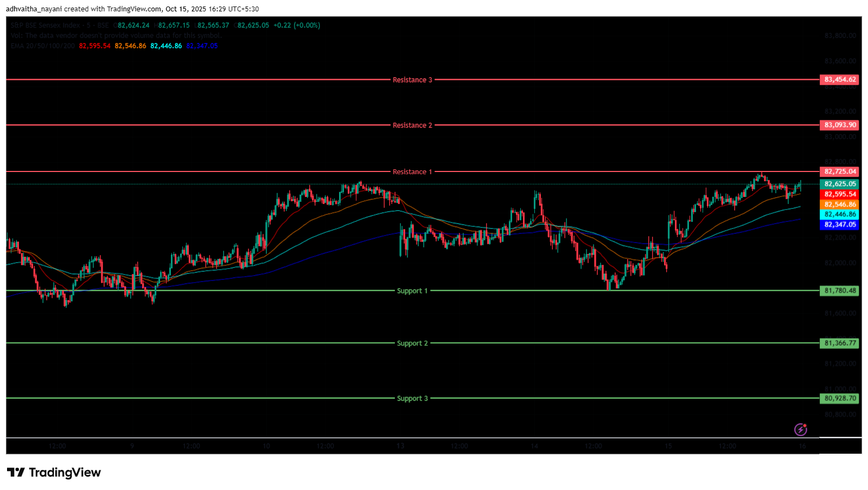Click the orange EMA 50 tag 82,546.86
868x490 pixels.
(x=840, y=205)
